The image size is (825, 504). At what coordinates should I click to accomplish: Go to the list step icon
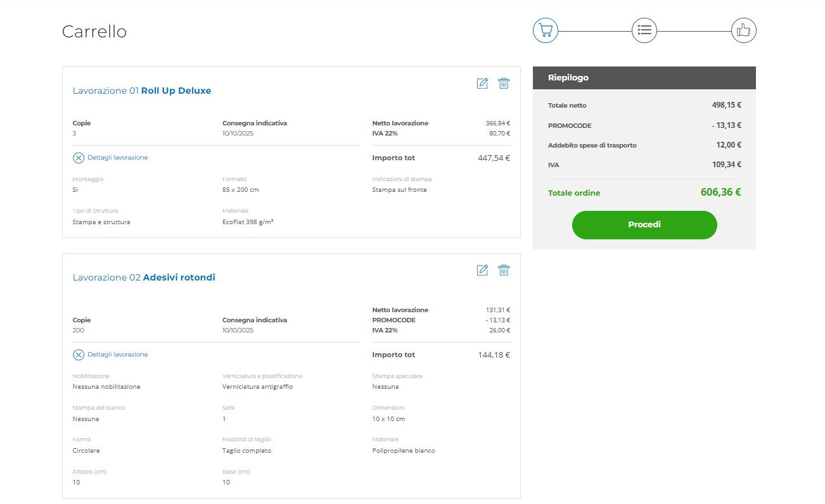pos(644,30)
